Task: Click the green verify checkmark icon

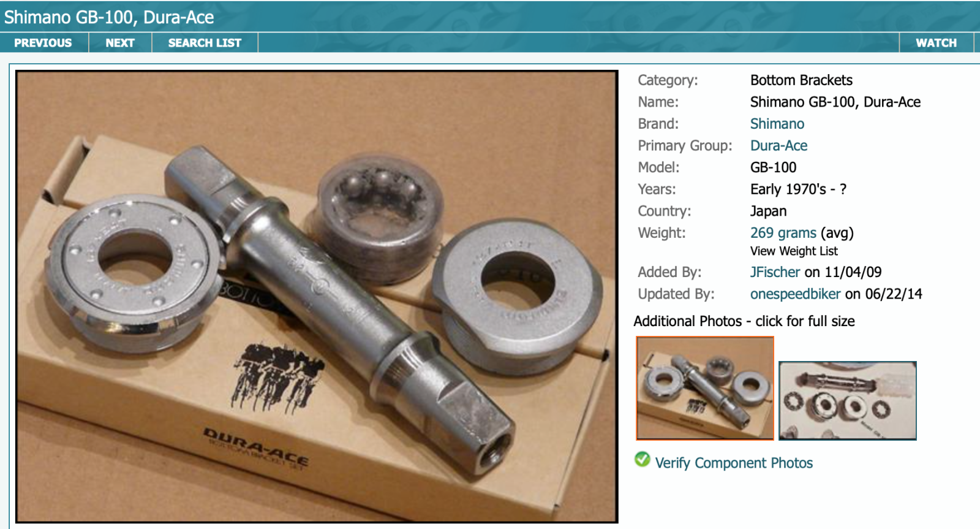Action: coord(643,459)
